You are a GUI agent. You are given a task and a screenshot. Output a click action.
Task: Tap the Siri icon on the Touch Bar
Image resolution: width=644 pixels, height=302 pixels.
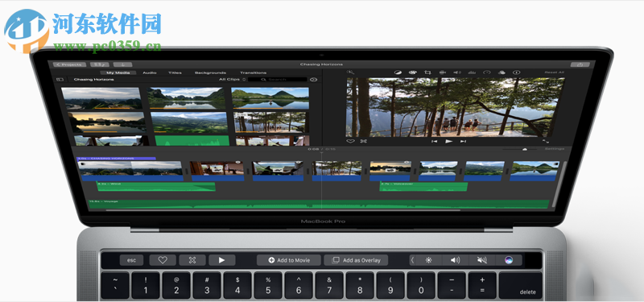509,260
